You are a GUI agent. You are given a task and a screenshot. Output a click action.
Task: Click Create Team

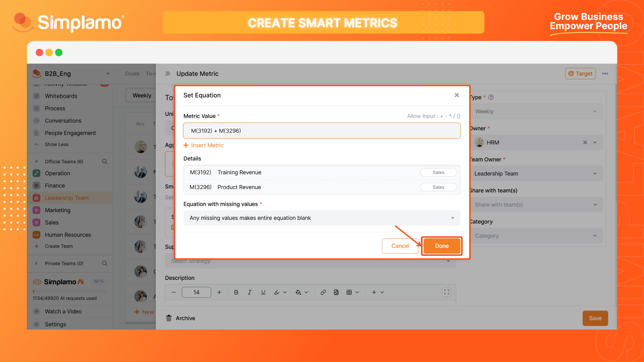point(59,246)
